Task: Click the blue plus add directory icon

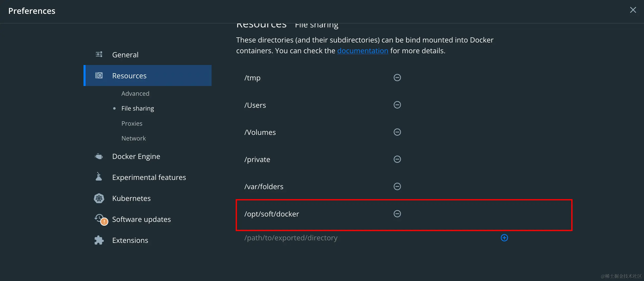Action: pos(504,238)
